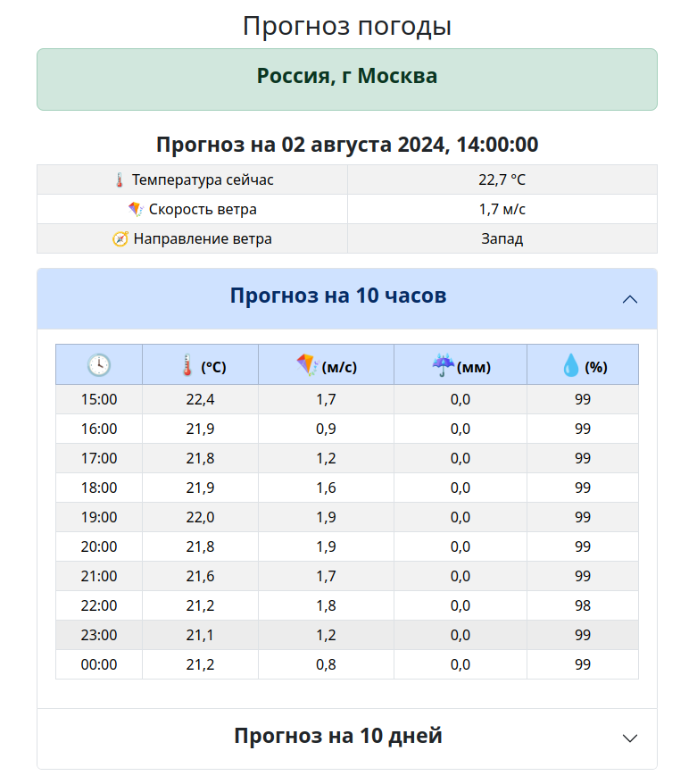Click the Направление ветра label
The width and height of the screenshot is (697, 784).
(203, 239)
